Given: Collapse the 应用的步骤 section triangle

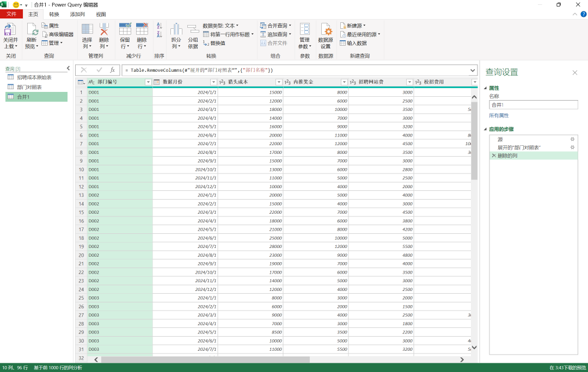Looking at the screenshot, I should coord(485,129).
